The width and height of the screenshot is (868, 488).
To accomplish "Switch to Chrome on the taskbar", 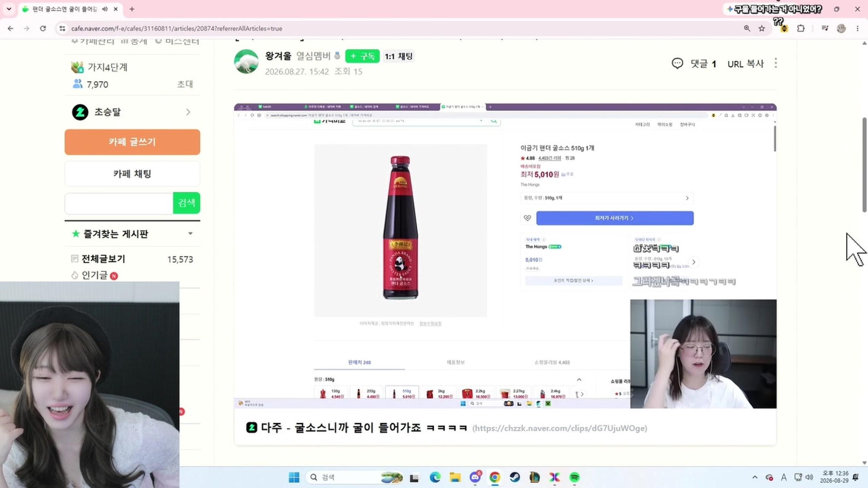I will 495,477.
